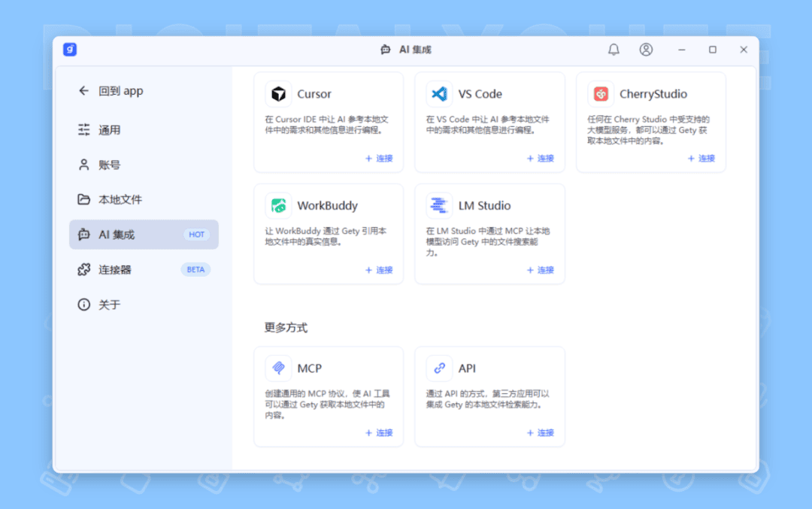Connect WorkBuddy via 连接

[379, 271]
